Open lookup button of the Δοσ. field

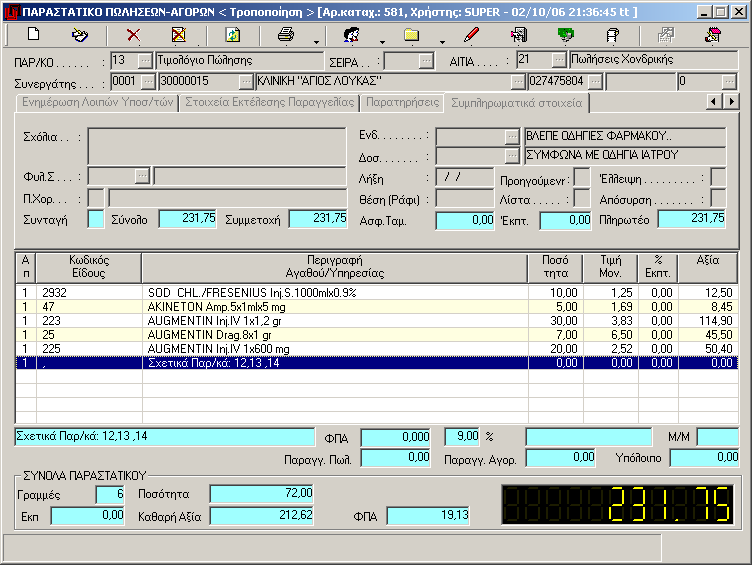[x=512, y=155]
